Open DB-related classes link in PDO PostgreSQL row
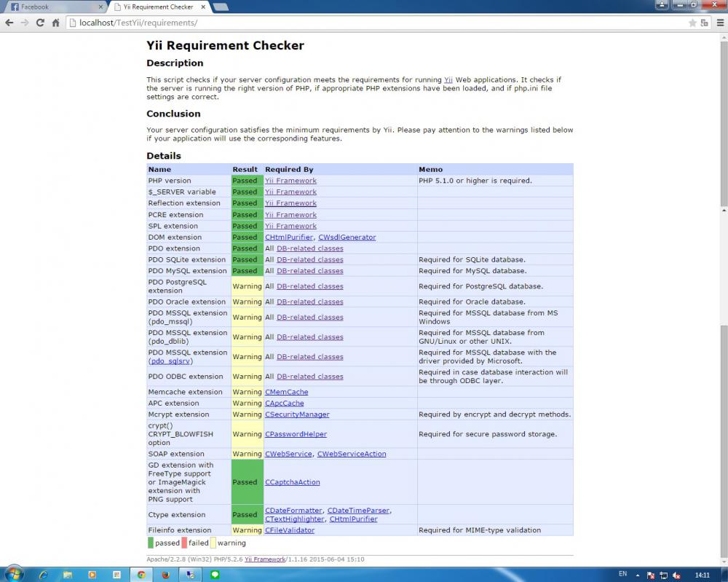This screenshot has height=582, width=728. coord(309,286)
